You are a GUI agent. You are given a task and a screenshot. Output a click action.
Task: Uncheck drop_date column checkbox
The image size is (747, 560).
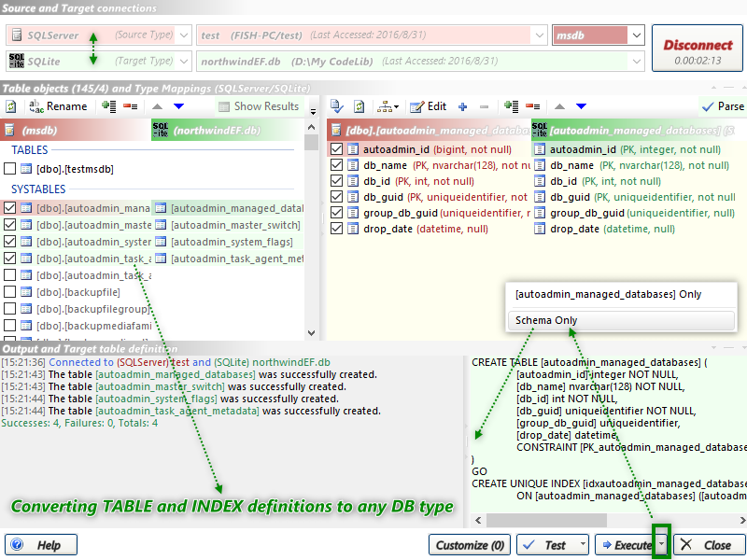336,229
